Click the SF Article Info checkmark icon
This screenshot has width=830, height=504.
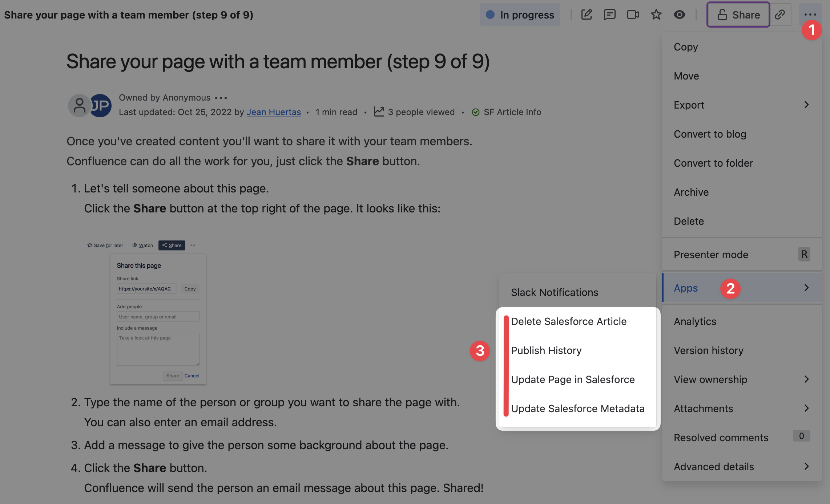(475, 112)
